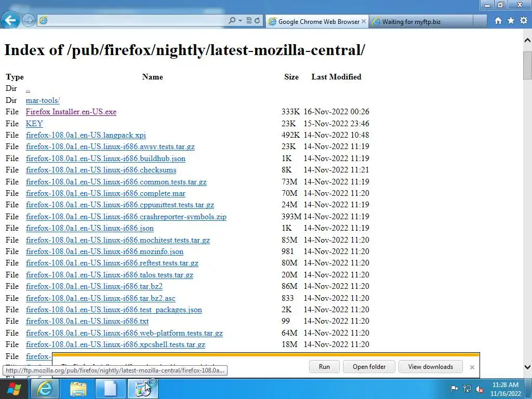
Task: Open firefox-108.0a1.en-US.linux-i686.json link
Action: click(x=89, y=229)
